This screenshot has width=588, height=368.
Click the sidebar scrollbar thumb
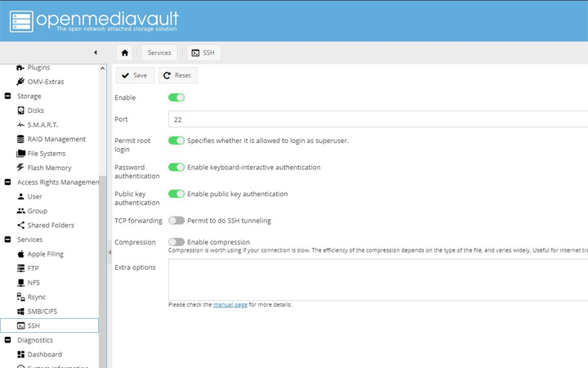coord(102,272)
